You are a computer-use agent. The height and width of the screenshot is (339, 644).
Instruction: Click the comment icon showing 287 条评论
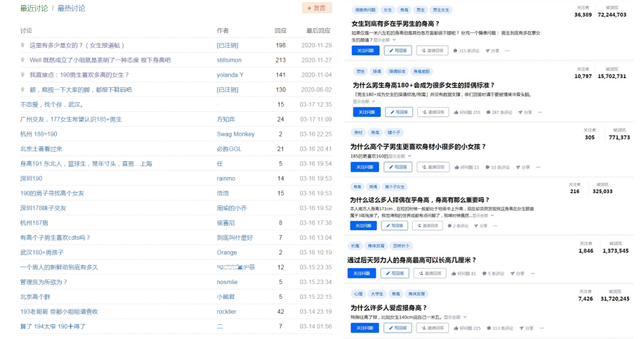click(x=488, y=112)
